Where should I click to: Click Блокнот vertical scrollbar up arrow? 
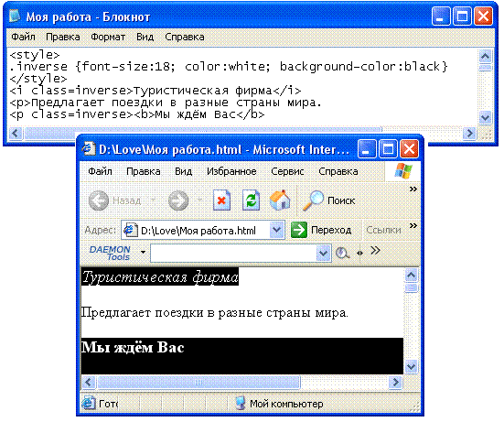tap(485, 56)
